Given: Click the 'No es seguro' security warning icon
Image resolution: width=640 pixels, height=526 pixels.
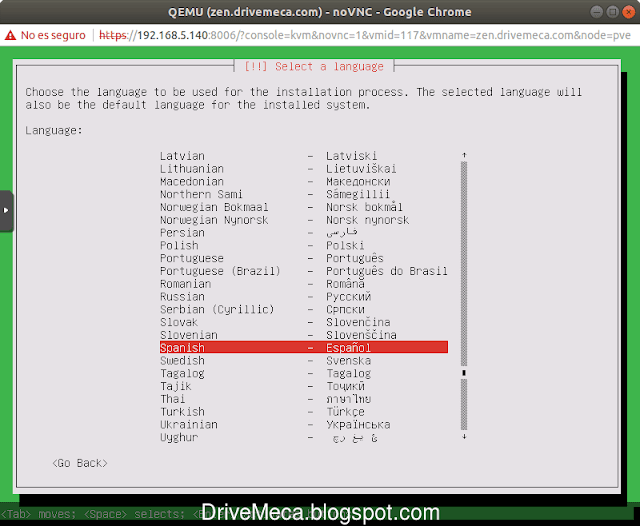Looking at the screenshot, I should pos(10,36).
